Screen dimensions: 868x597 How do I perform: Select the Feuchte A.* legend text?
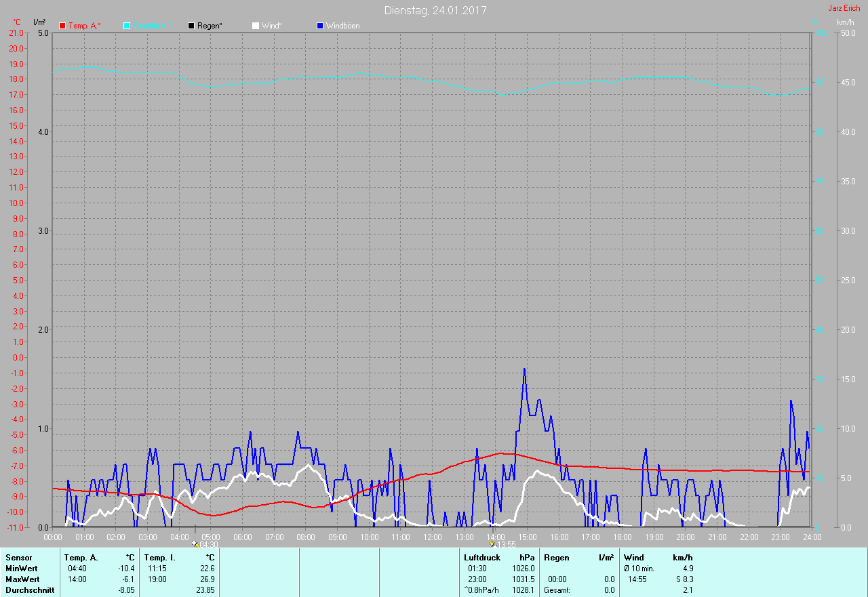tap(151, 26)
